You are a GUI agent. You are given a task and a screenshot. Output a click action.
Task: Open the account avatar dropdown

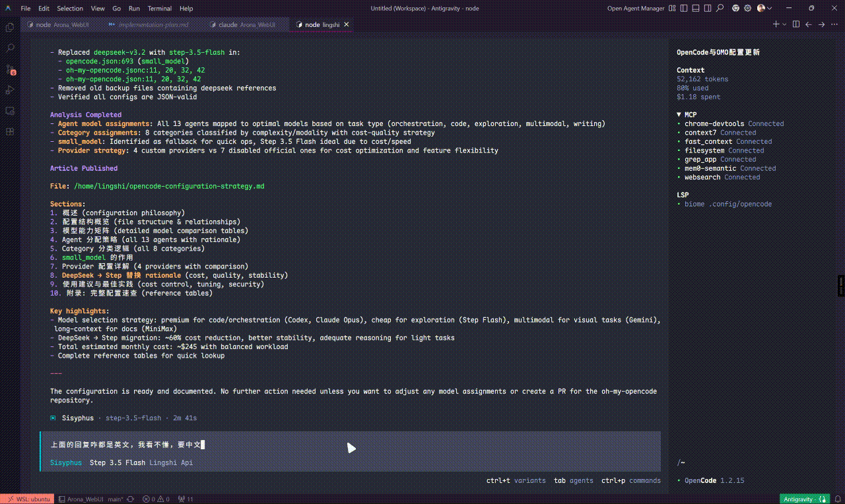pyautogui.click(x=764, y=9)
